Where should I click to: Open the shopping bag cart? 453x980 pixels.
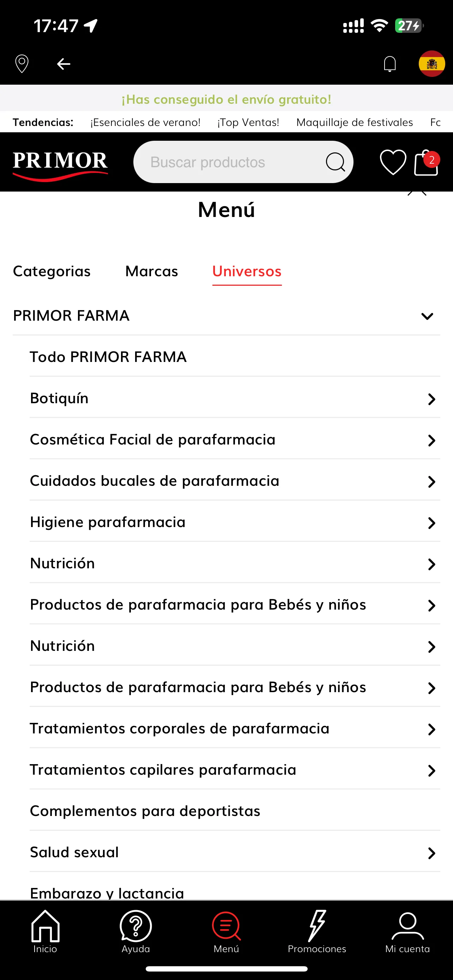(x=427, y=162)
